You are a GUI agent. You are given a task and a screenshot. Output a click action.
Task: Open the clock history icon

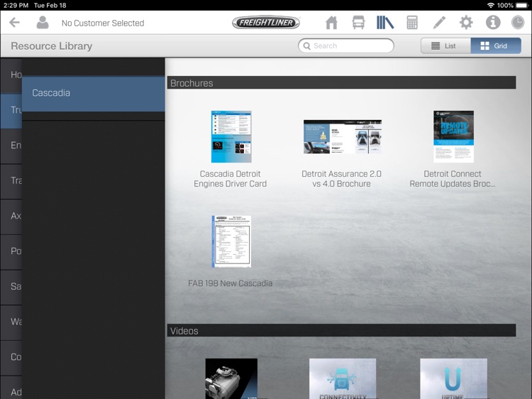click(x=518, y=23)
